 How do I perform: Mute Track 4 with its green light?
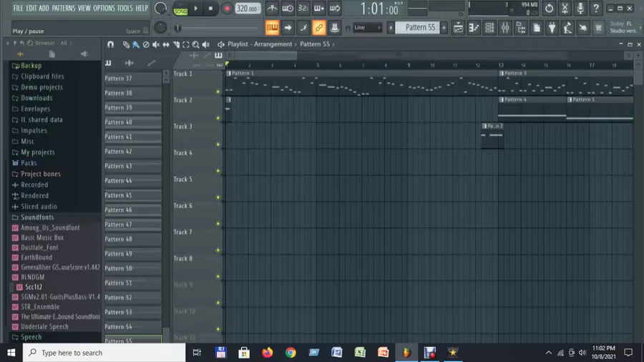point(218,171)
